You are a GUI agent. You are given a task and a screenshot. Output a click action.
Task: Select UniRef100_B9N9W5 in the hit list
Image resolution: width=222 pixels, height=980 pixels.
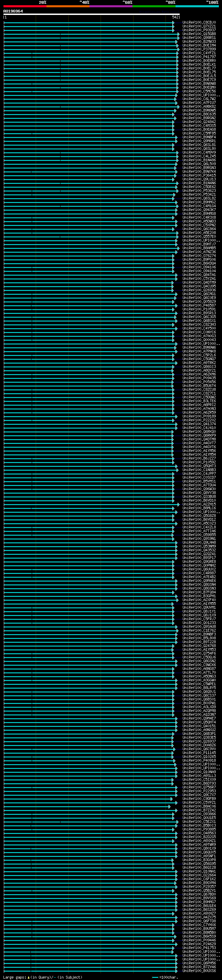click(x=199, y=110)
